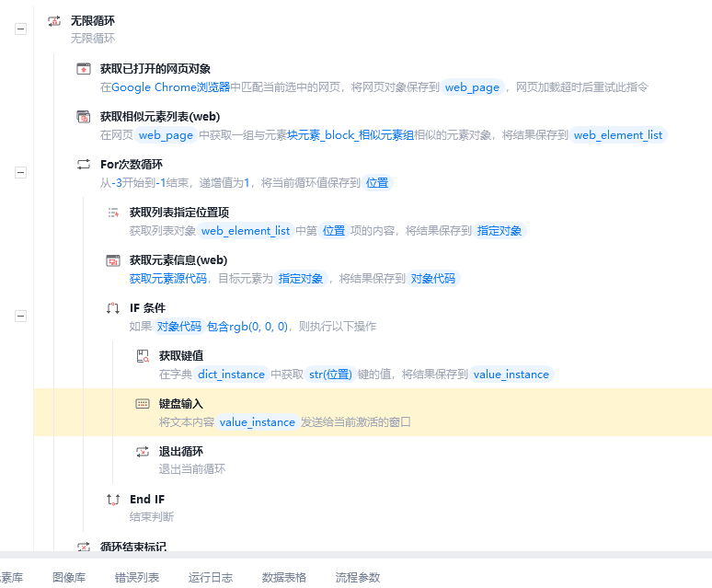Viewport: 712px width, 588px height.
Task: Click the 无限循环 loop icon
Action: 54,21
